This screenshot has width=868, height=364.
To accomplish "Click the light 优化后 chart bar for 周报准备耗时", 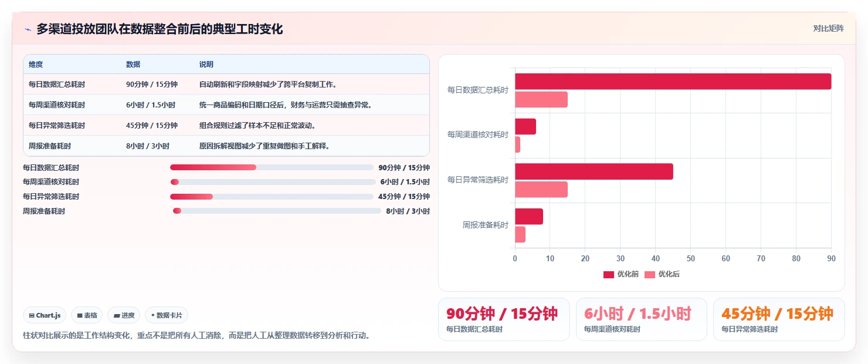I will click(x=520, y=234).
